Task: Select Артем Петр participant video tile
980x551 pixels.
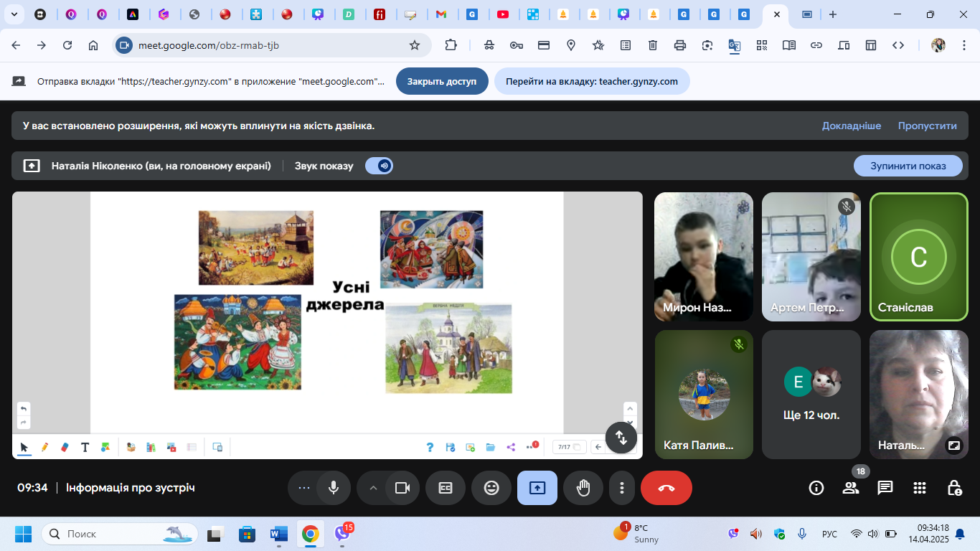Action: tap(811, 257)
